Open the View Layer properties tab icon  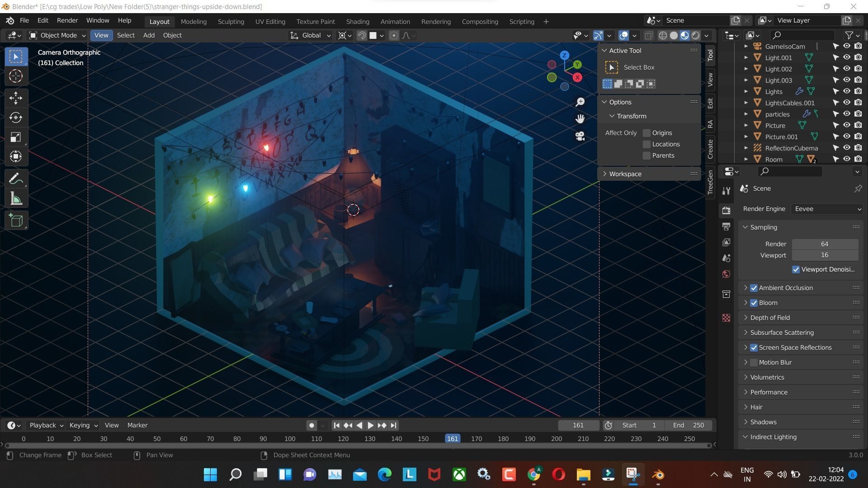[726, 242]
